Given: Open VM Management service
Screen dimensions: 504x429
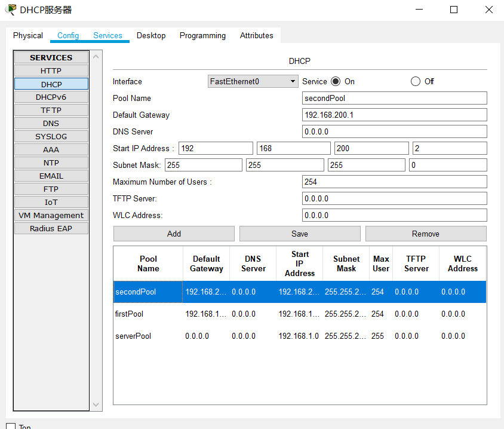Looking at the screenshot, I should pyautogui.click(x=51, y=216).
